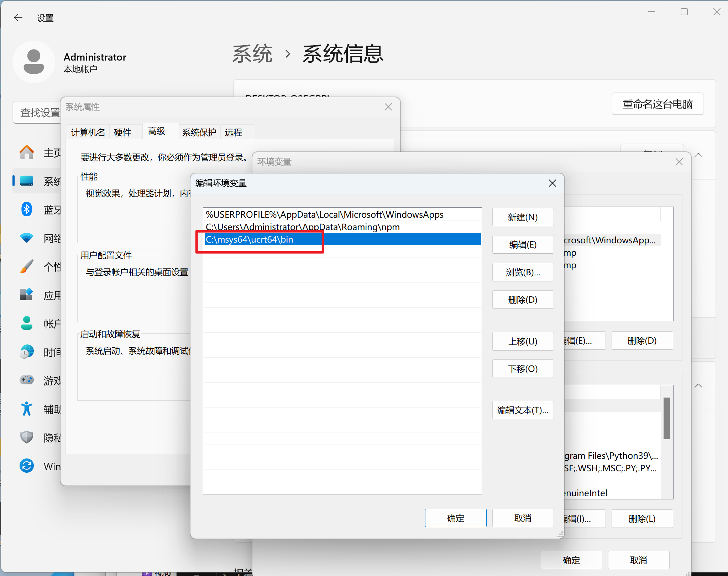This screenshot has width=728, height=576.
Task: Open Privacy shield icon in sidebar
Action: pyautogui.click(x=27, y=437)
